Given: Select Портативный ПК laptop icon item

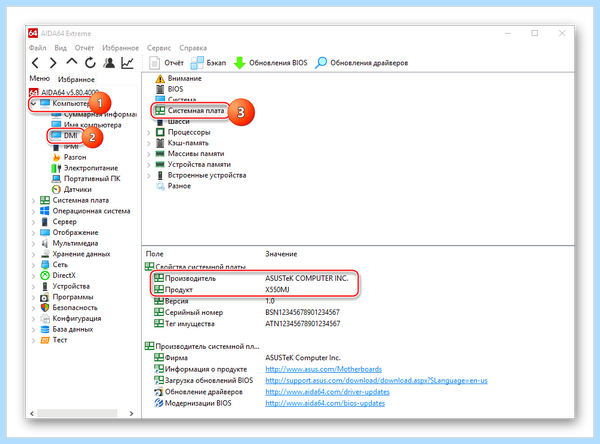Looking at the screenshot, I should tap(56, 178).
